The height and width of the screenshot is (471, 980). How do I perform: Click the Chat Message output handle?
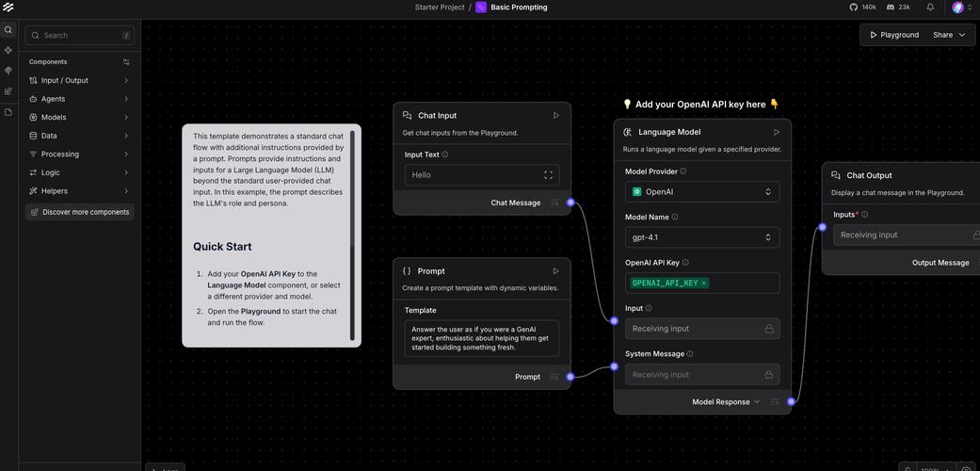click(x=570, y=202)
